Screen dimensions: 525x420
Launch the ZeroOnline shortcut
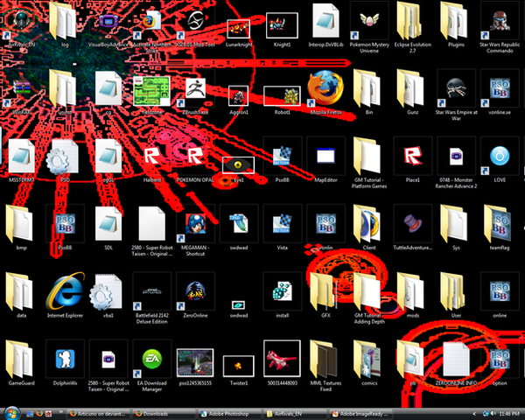coord(195,292)
